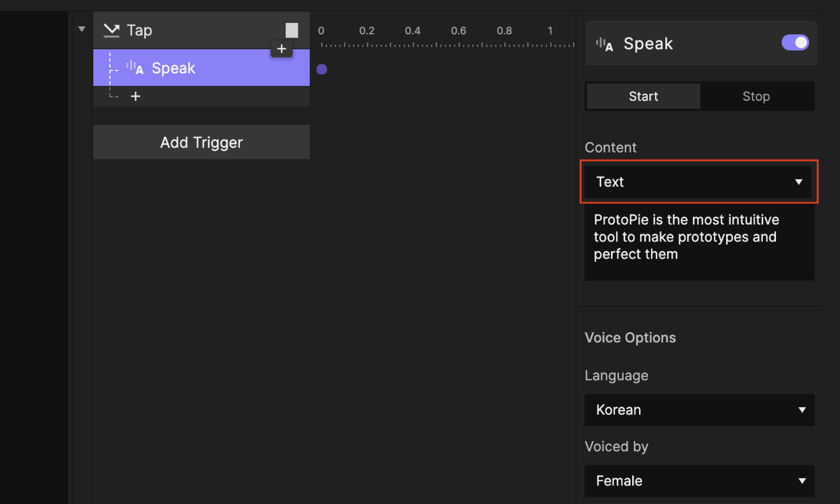Click the plus icon below the Tap header
The image size is (840, 504).
click(x=282, y=49)
